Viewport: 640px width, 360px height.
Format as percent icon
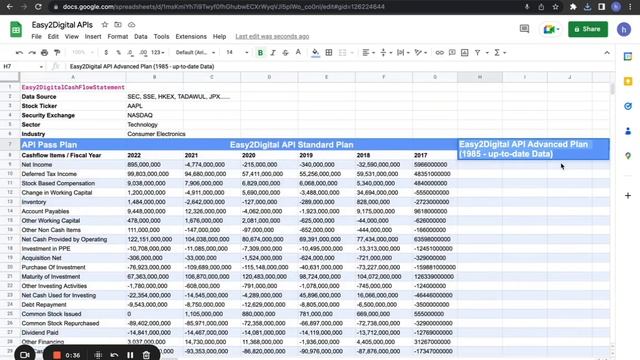tap(118, 53)
